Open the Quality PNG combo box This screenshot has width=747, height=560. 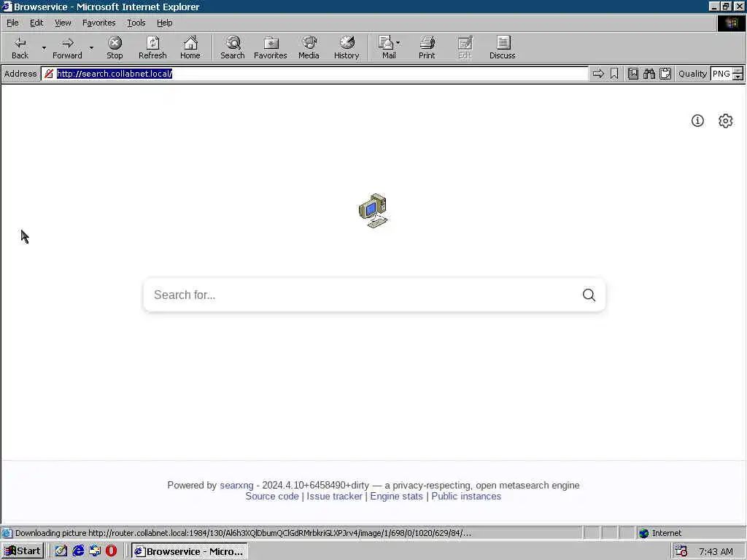727,74
